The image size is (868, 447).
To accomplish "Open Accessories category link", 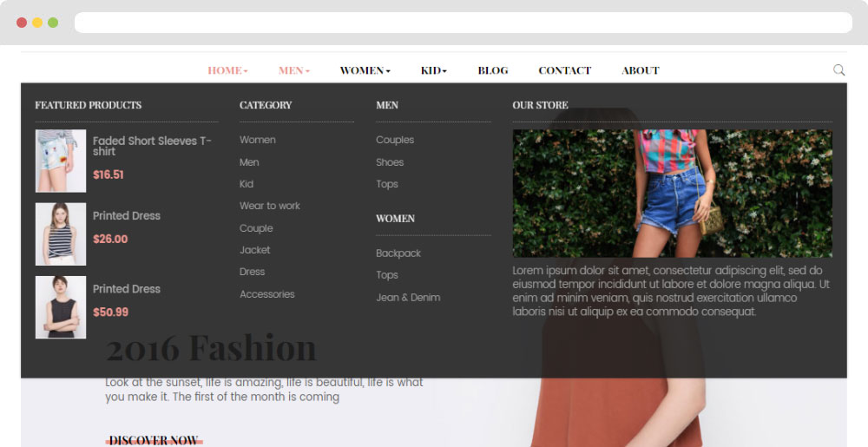I will (x=266, y=294).
